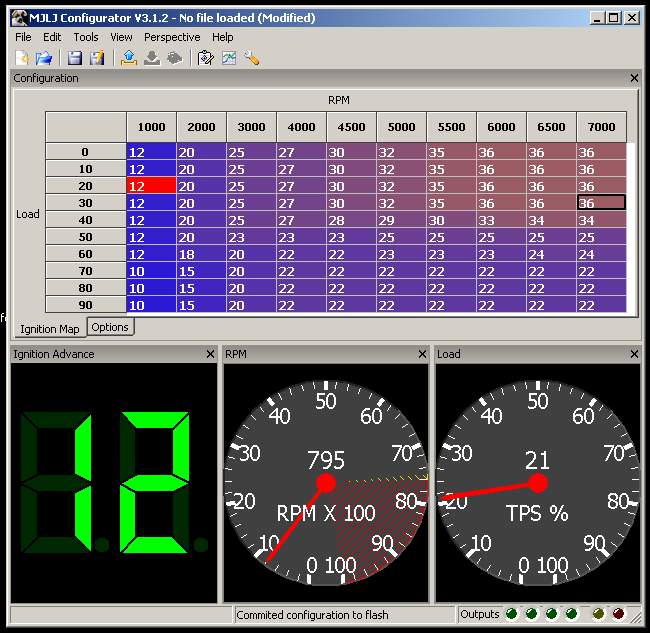Click cell 35 at Load 10, 5500 RPM
This screenshot has width=650, height=633.
tap(451, 169)
